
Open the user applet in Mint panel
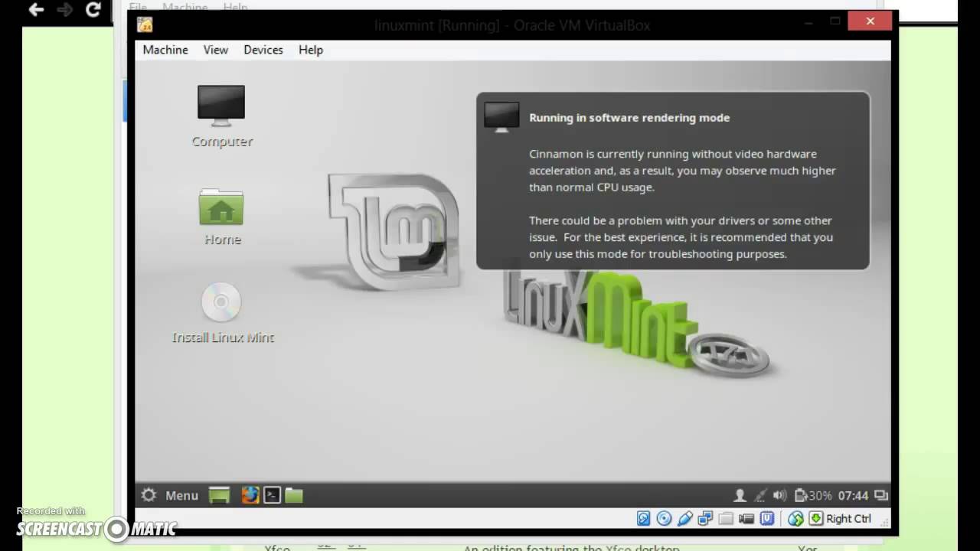(x=740, y=495)
